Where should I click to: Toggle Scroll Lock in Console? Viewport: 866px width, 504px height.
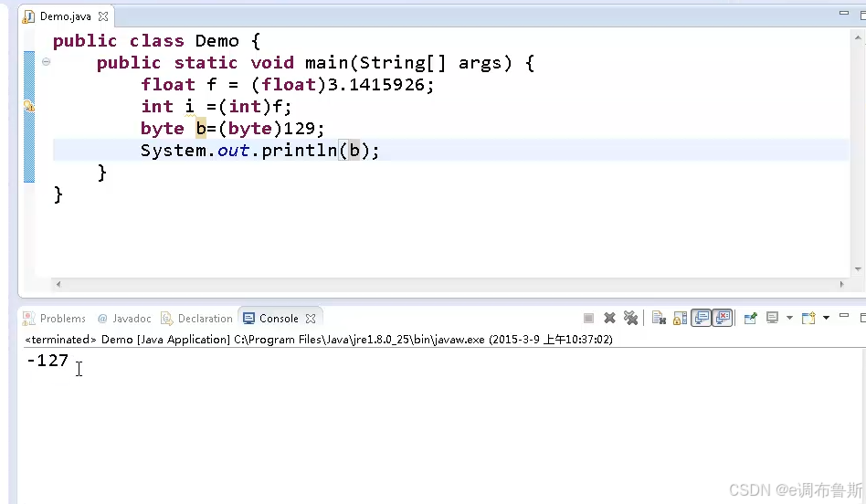(x=681, y=318)
